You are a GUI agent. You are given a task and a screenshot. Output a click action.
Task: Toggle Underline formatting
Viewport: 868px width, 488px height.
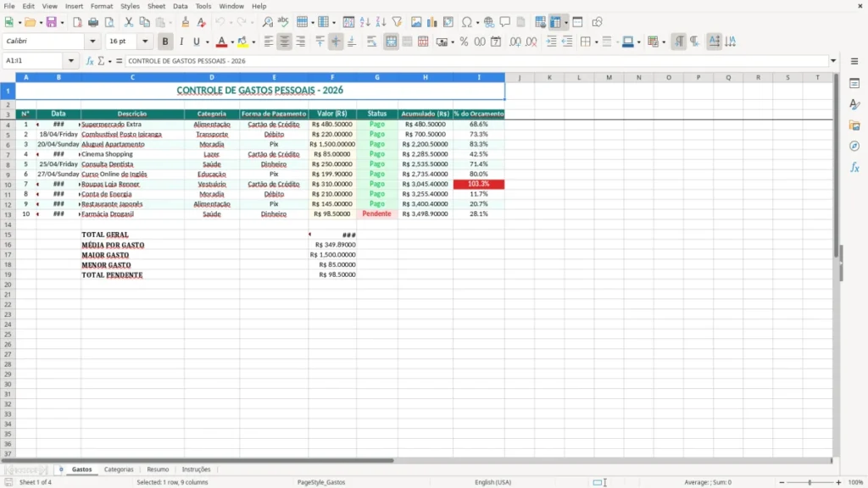(x=196, y=42)
